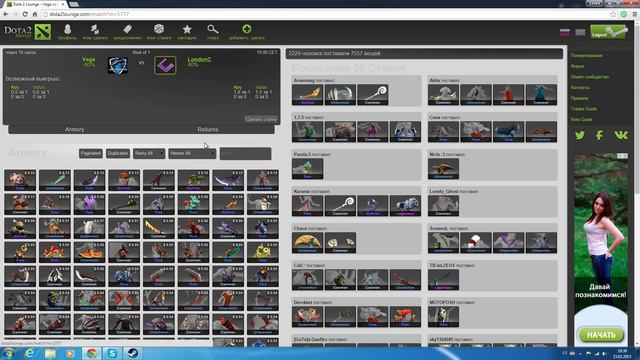Open Windows Start button
The width and height of the screenshot is (640, 360).
click(9, 353)
